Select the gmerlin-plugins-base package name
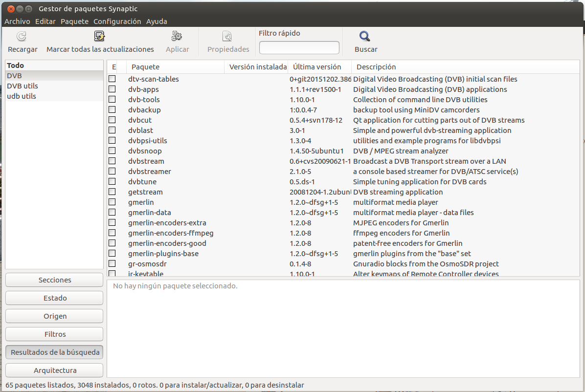Viewport: 585px width, 392px height. coord(163,254)
